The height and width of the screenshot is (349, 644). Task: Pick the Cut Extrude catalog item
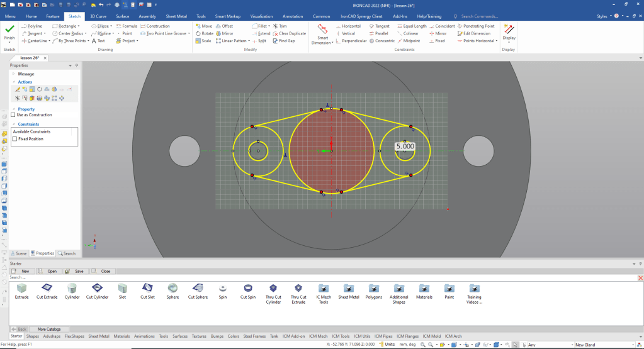pos(47,291)
